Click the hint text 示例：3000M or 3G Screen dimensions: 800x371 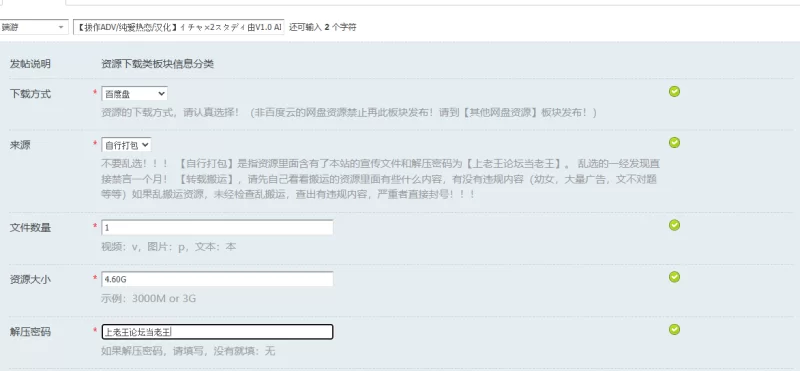tap(148, 299)
